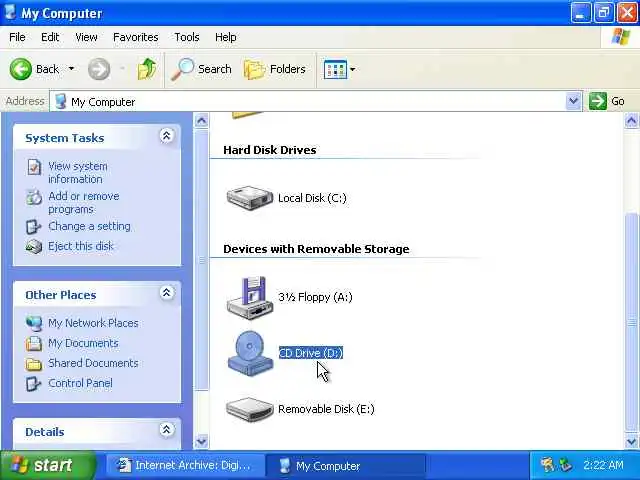Click the first system tray icon
Image resolution: width=640 pixels, height=480 pixels.
547,465
